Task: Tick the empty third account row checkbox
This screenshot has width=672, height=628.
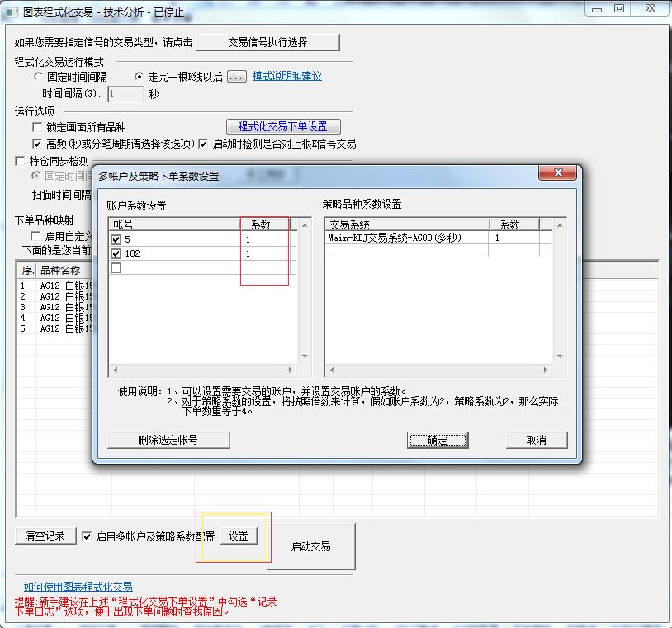Action: pos(116,267)
